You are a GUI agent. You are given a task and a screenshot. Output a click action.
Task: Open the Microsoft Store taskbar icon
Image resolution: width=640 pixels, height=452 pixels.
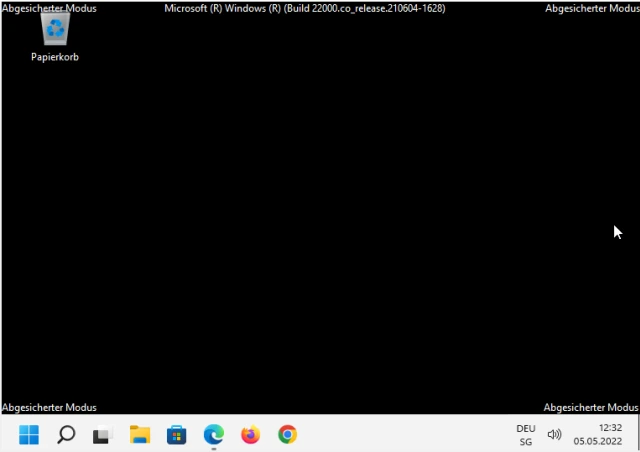(176, 435)
